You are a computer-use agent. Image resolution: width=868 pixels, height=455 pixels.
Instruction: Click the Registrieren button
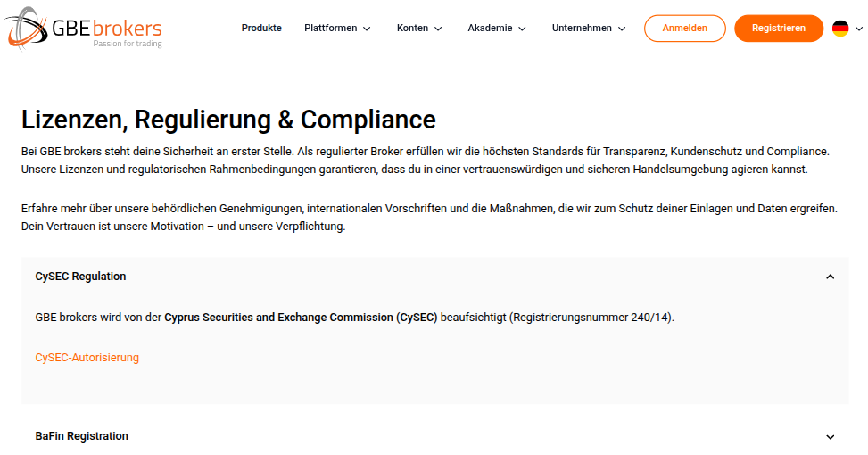click(778, 29)
